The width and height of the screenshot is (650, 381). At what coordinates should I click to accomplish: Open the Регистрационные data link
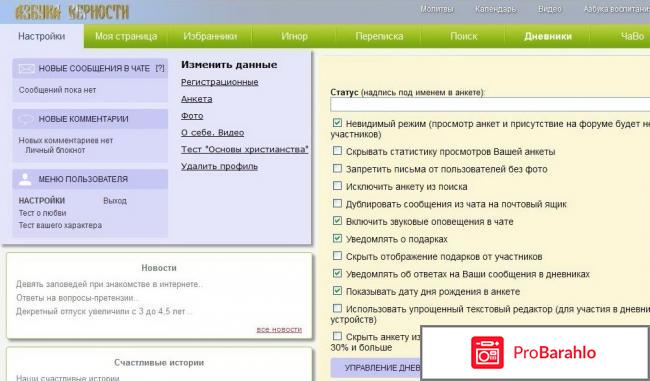point(220,82)
